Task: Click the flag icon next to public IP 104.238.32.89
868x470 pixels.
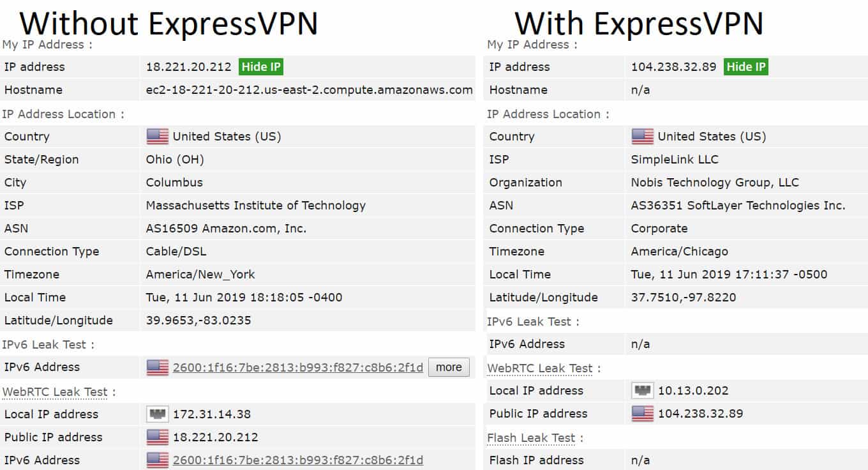Action: click(x=643, y=413)
